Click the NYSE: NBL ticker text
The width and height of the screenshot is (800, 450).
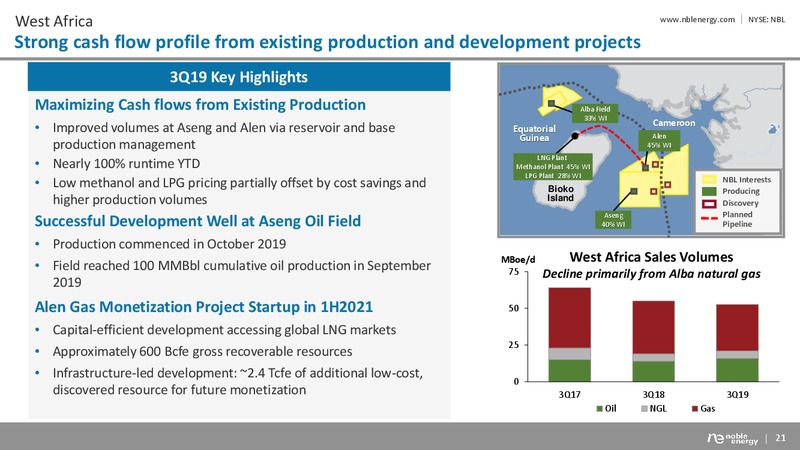pyautogui.click(x=766, y=19)
